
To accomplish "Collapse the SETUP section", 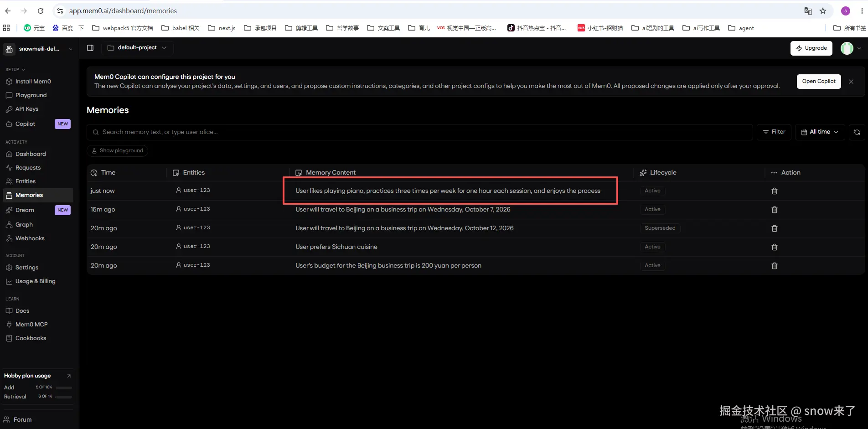I will tap(15, 70).
